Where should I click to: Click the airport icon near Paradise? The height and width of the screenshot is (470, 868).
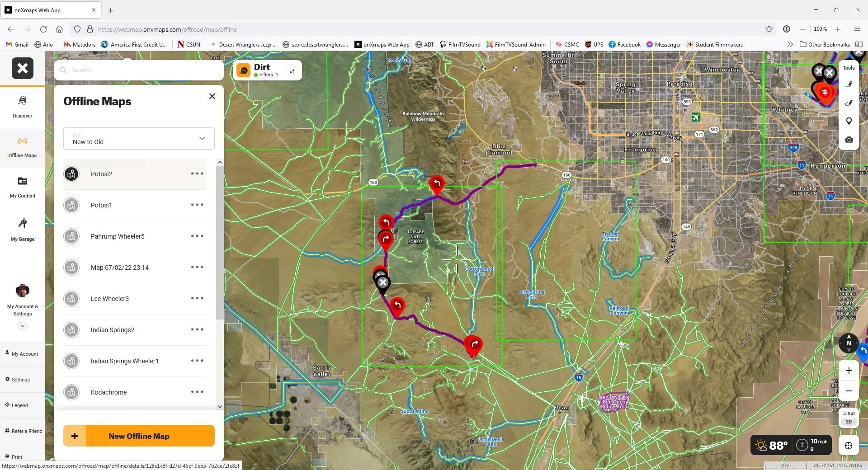[x=696, y=117]
